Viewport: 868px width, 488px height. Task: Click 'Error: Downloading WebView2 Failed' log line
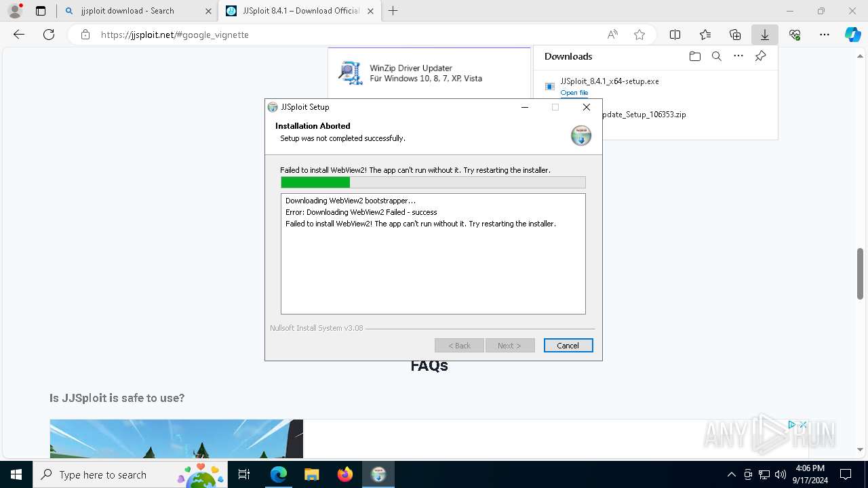click(x=361, y=212)
